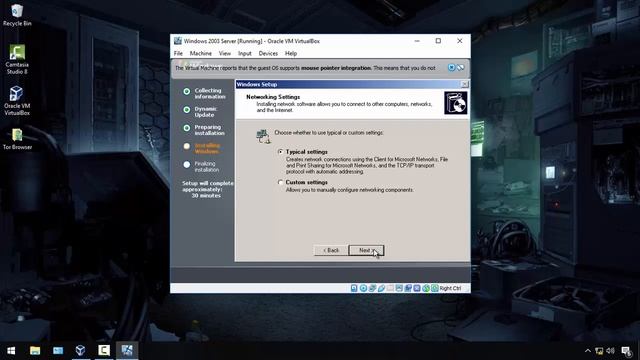The height and width of the screenshot is (360, 640).
Task: Open the volume control in system tray
Action: [610, 351]
